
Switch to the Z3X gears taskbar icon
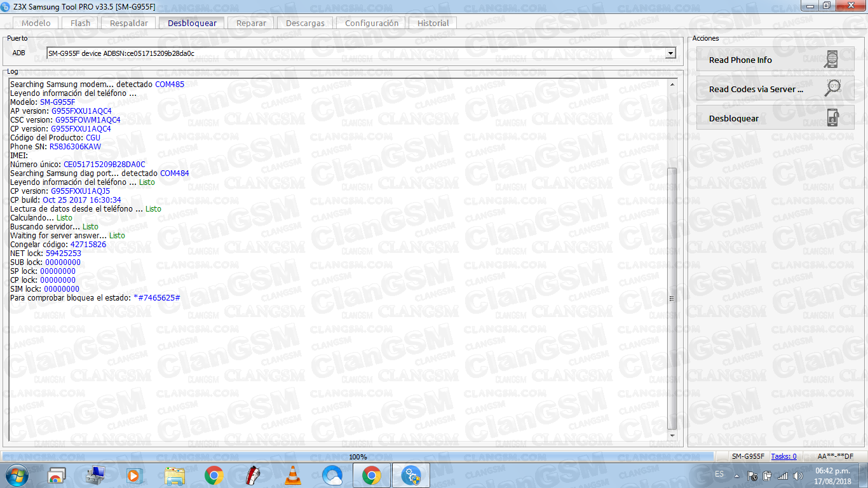click(411, 475)
